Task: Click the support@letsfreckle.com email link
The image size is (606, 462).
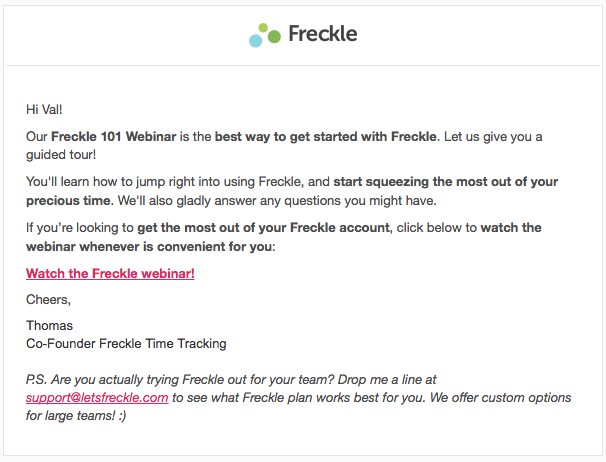Action: (x=97, y=397)
